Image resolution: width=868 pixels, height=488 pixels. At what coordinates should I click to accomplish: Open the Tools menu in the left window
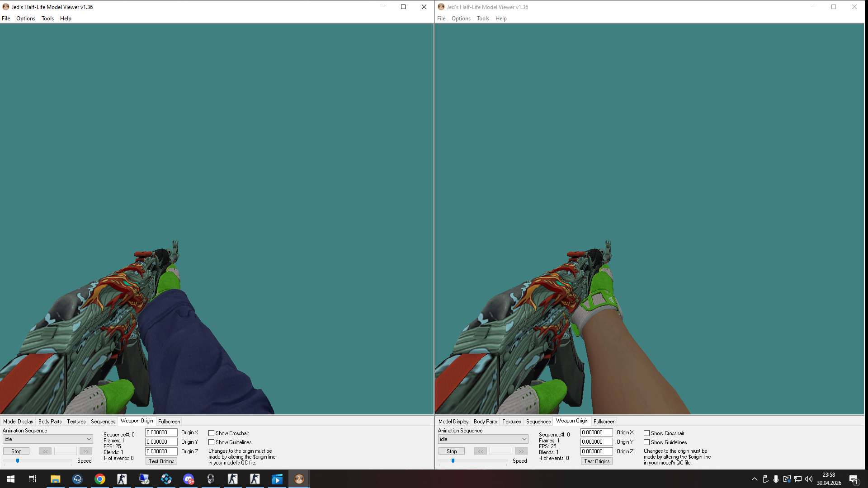(47, 19)
